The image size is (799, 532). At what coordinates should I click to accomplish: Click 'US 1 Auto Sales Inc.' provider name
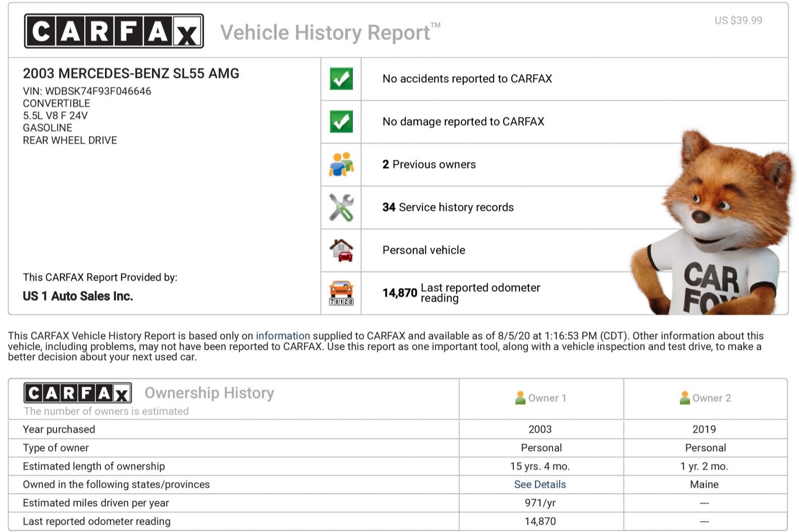click(78, 296)
